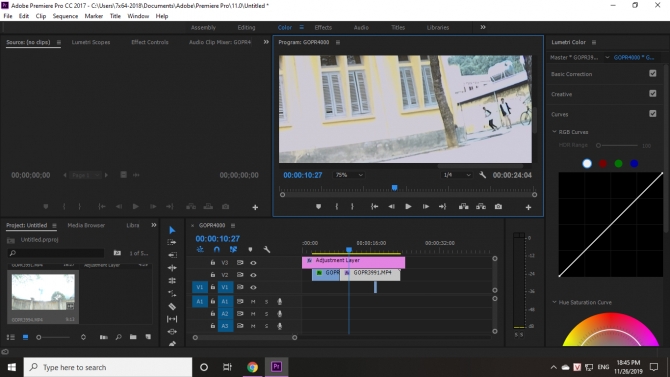
Task: Select the Selection arrow tool
Action: tap(172, 230)
